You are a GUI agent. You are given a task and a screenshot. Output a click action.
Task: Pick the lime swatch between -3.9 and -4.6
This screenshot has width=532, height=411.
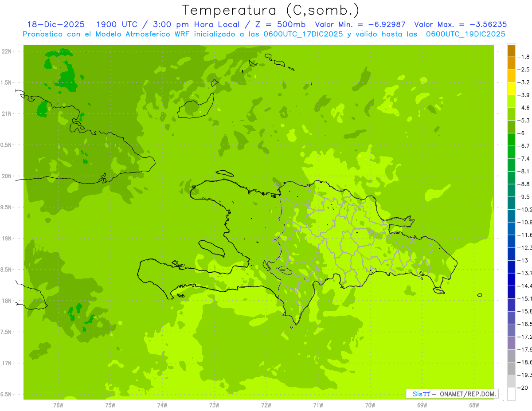(511, 101)
